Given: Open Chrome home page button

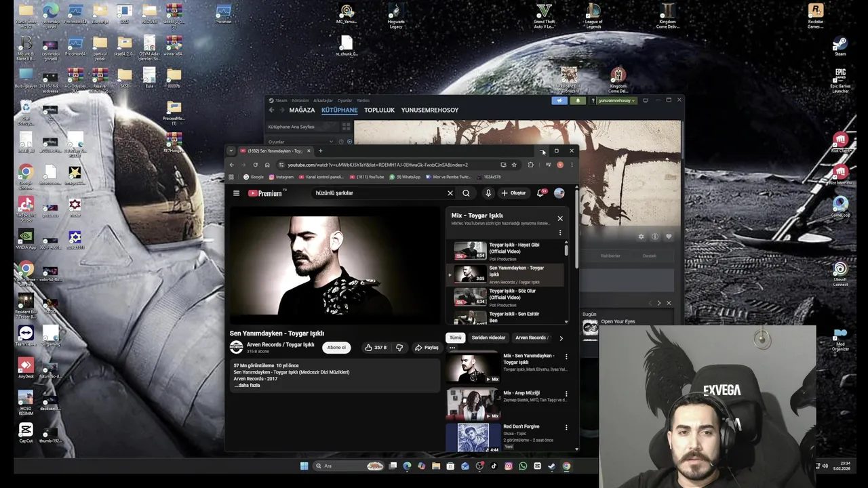Looking at the screenshot, I should pos(267,165).
